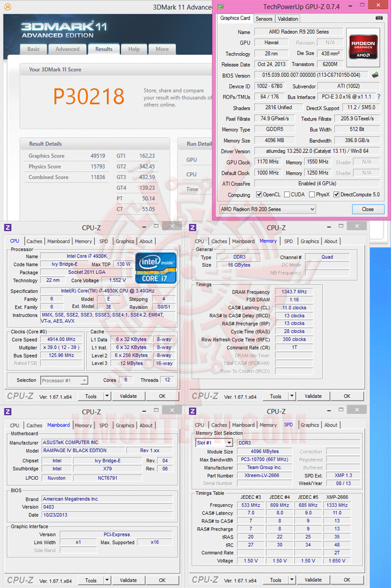Click the GPU-Z screenshot camera icon
The width and height of the screenshot is (391, 588).
pyautogui.click(x=379, y=18)
